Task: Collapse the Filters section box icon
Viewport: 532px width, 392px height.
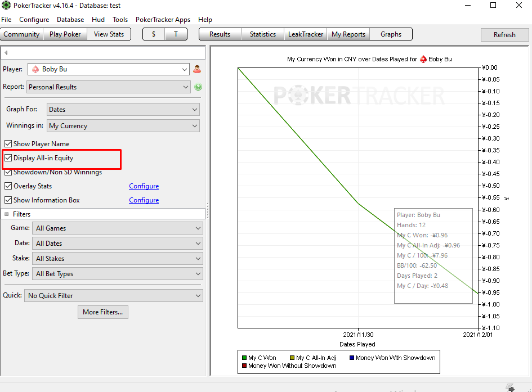Action: 6,214
